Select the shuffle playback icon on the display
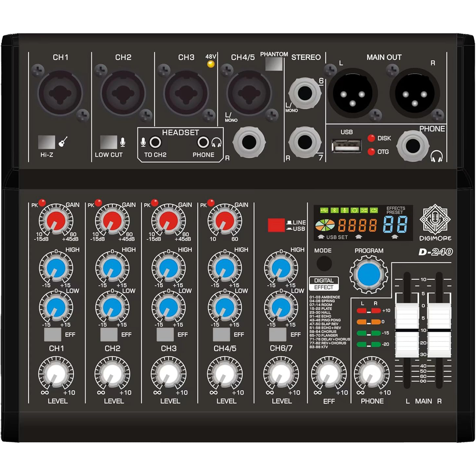The height and width of the screenshot is (476, 476). pyautogui.click(x=365, y=210)
